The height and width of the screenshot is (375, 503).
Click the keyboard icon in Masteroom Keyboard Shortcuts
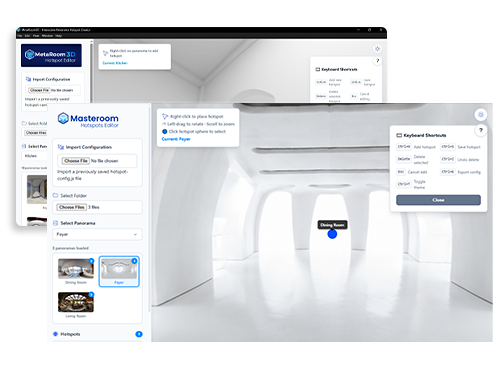(399, 135)
